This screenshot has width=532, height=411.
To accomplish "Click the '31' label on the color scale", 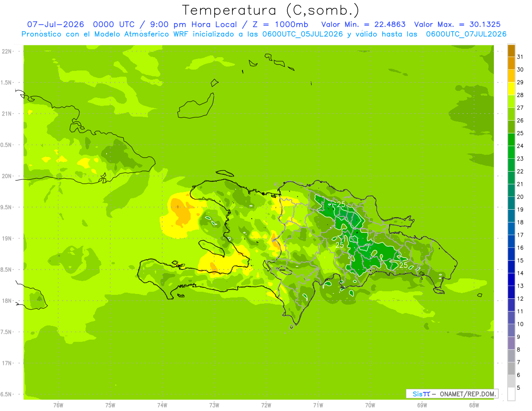I will pyautogui.click(x=520, y=57).
